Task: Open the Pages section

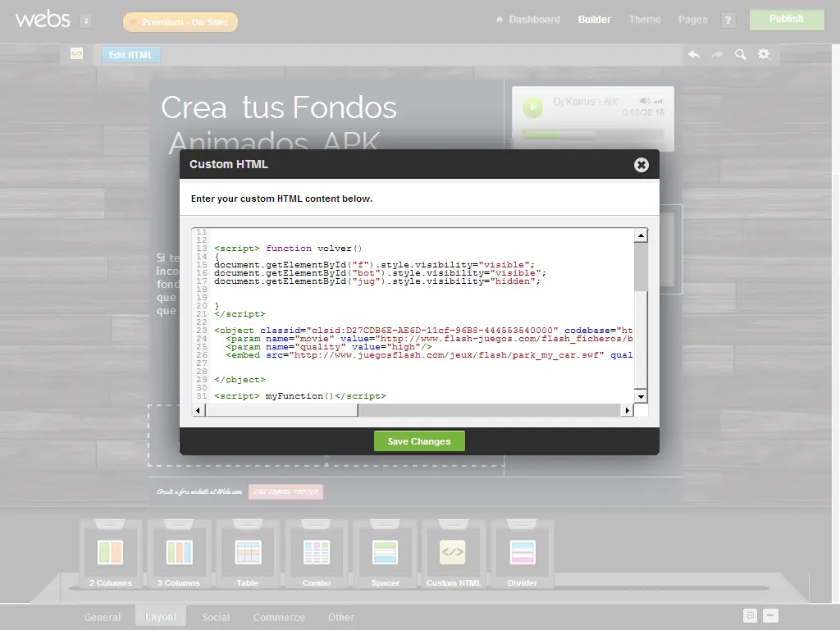Action: [692, 20]
